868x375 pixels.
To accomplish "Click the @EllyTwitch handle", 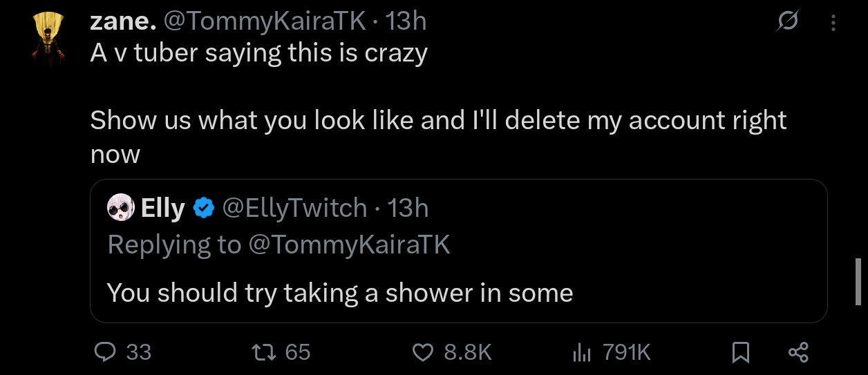I will (294, 208).
